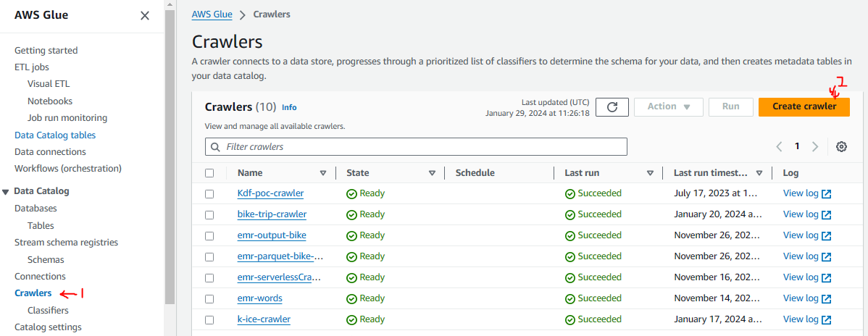The height and width of the screenshot is (336, 868).
Task: Open the k-ice-crawler link
Action: [264, 320]
